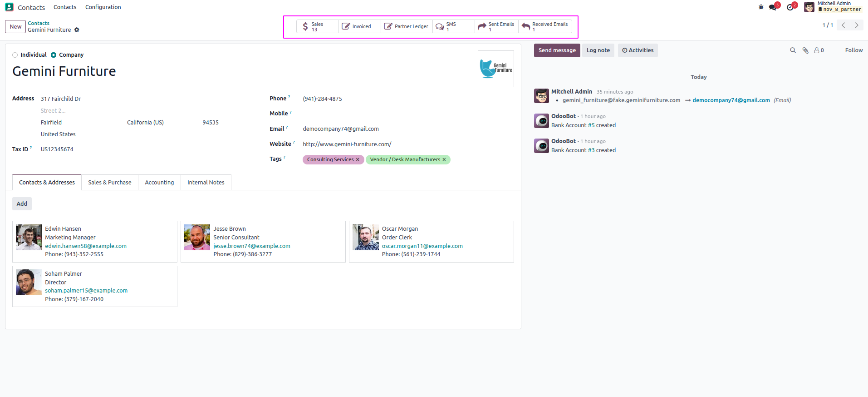Open the Received Emails smart button
The width and height of the screenshot is (868, 397).
(545, 26)
